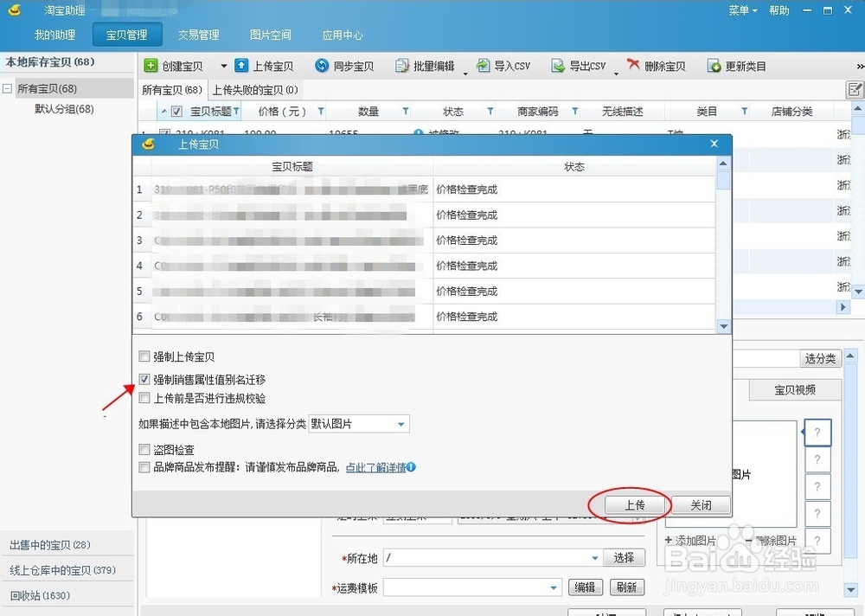Screen dimensions: 865x616
Task: Open 批量编辑 from the toolbar
Action: pos(422,65)
